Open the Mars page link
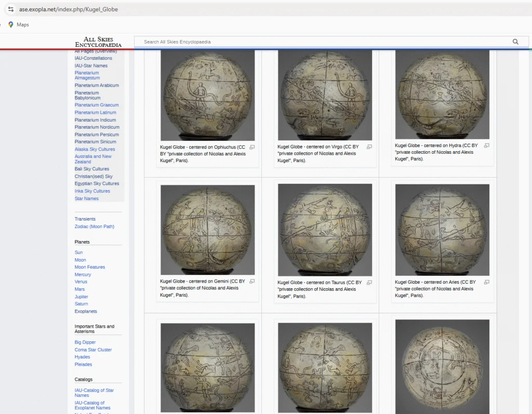Viewport: 532px width, 414px height. [79, 289]
